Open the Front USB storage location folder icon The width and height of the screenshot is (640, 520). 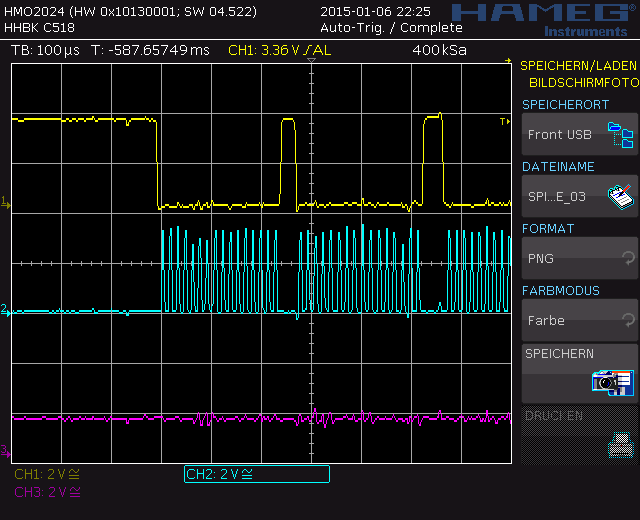coord(620,135)
